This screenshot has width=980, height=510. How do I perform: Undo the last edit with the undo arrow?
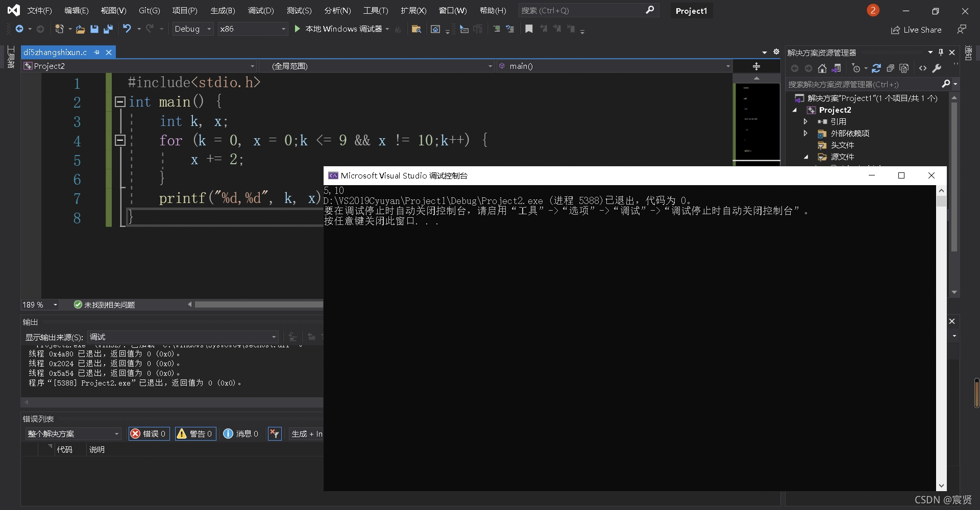pyautogui.click(x=127, y=29)
